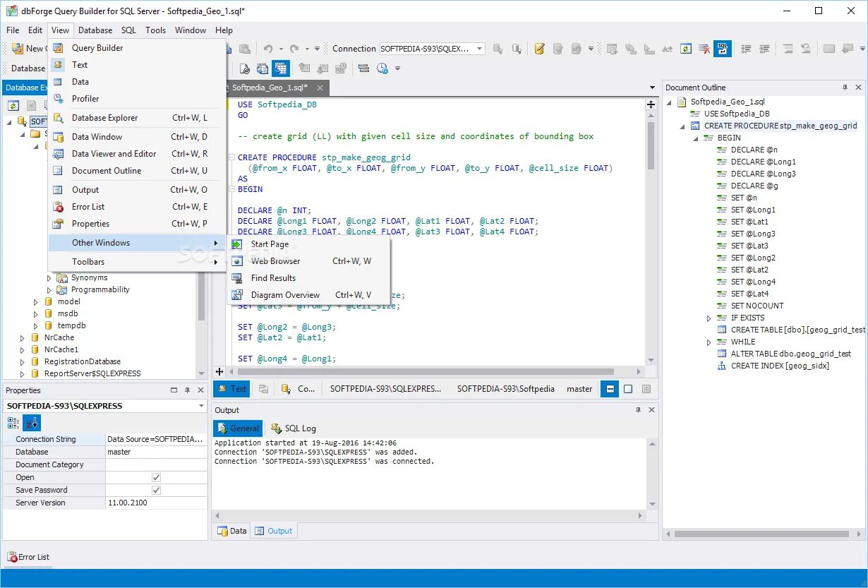868x588 pixels.
Task: Collapse the BEGIN node in Document Outline
Action: tap(694, 138)
